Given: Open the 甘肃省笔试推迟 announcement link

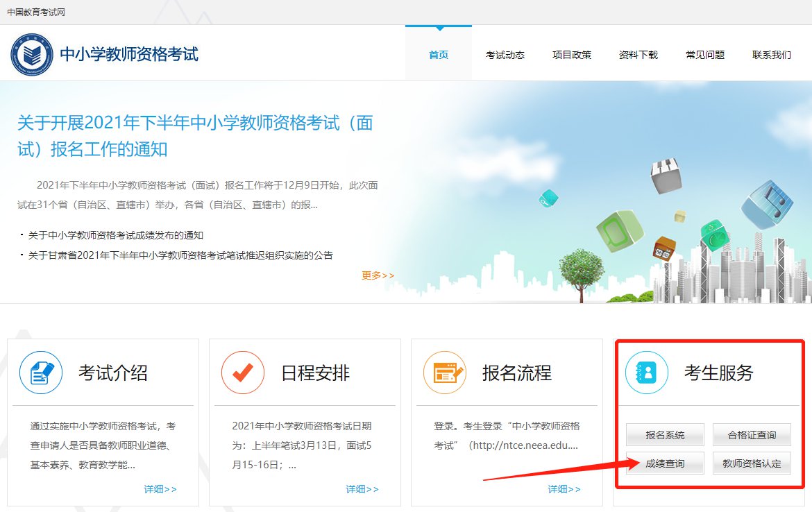Looking at the screenshot, I should [x=180, y=255].
